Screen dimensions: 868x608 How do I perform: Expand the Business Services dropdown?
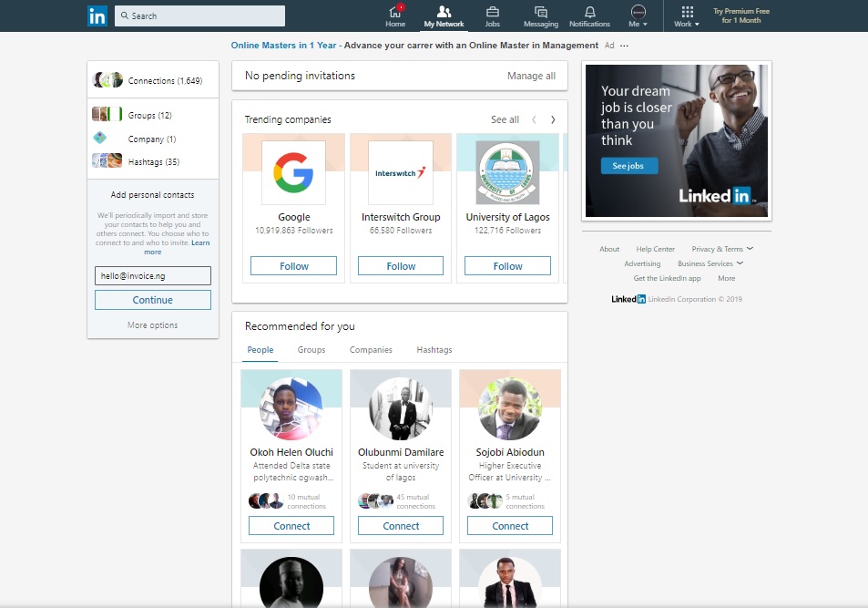coord(710,263)
